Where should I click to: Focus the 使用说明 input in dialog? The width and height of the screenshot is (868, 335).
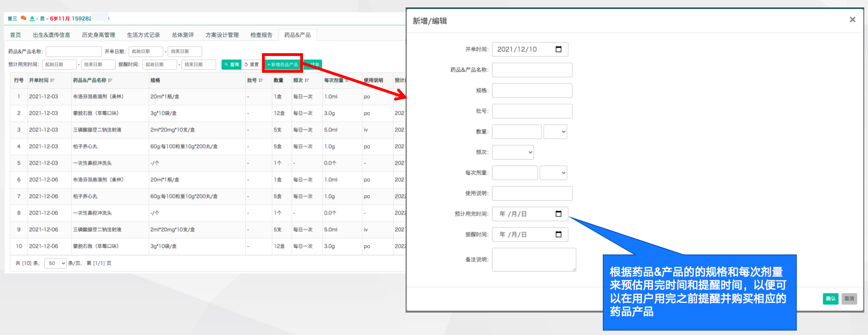(532, 193)
